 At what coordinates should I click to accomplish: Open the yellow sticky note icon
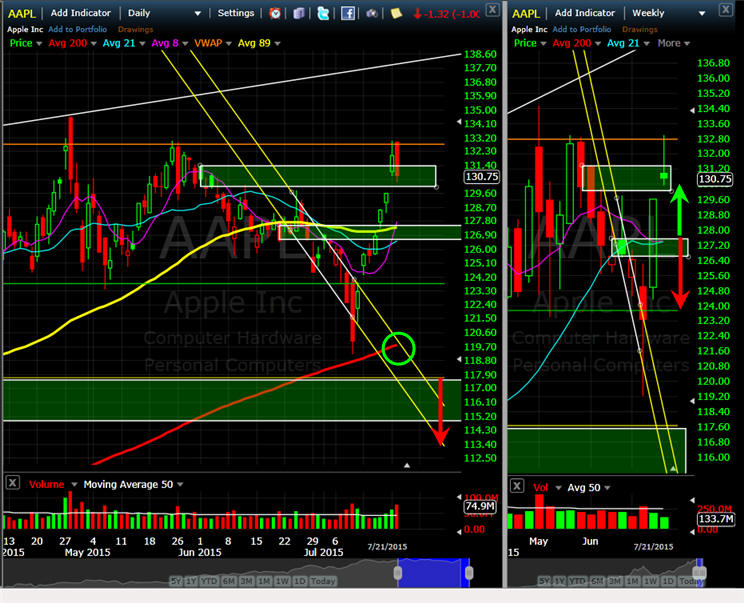point(396,13)
